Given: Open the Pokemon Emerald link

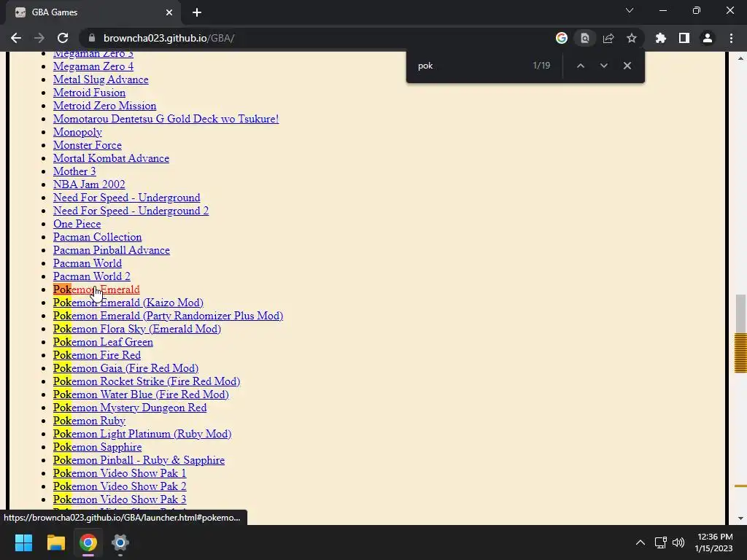Looking at the screenshot, I should 96,289.
